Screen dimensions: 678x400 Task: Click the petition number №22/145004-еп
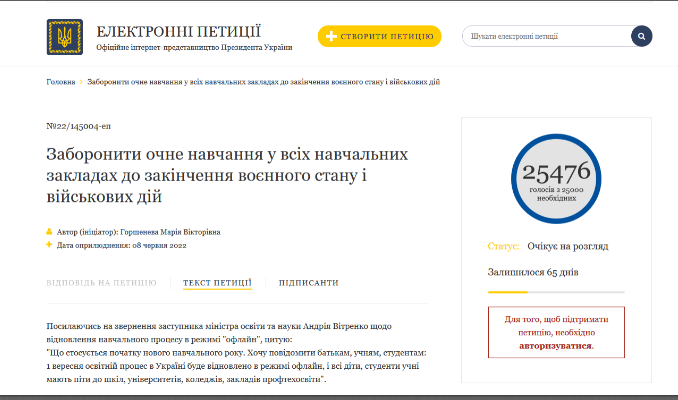(84, 128)
